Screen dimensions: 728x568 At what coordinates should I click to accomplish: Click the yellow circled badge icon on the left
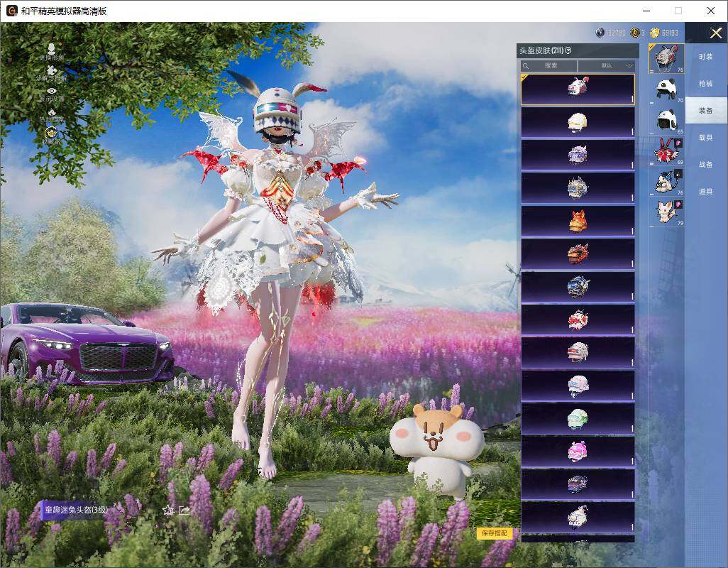click(x=50, y=133)
